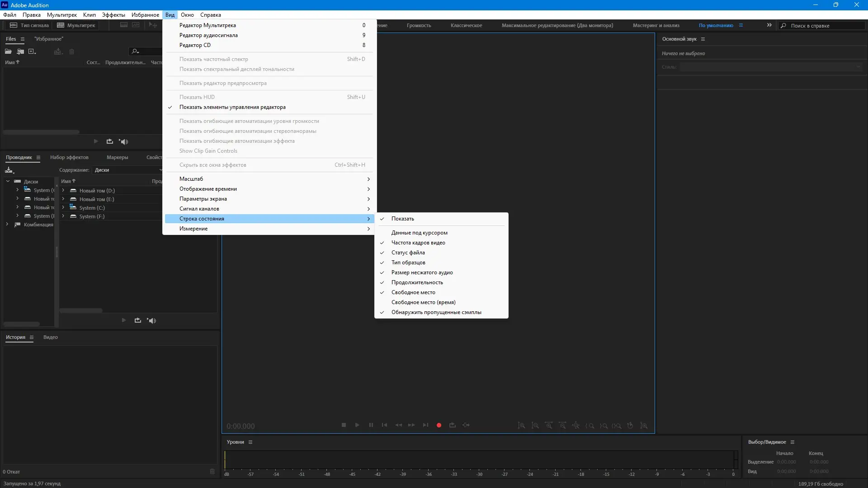This screenshot has width=868, height=488.
Task: Click the Open File folder icon in Files panel
Action: 8,52
